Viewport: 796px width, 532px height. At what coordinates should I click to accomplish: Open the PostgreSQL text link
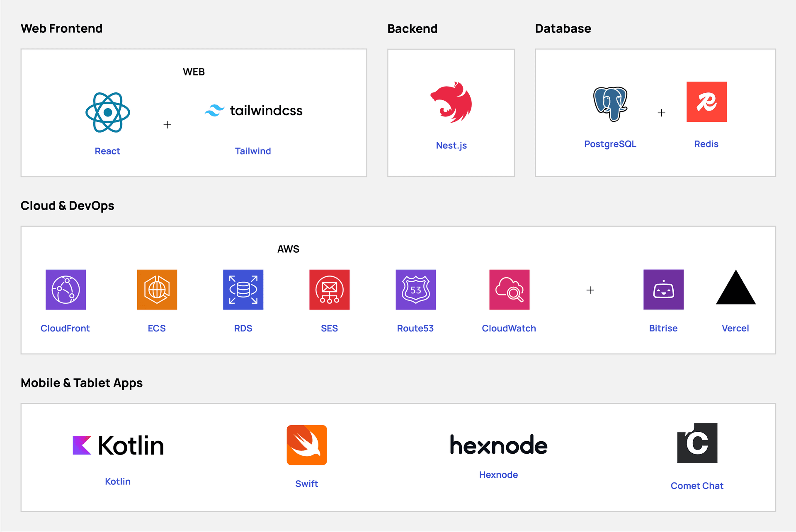[610, 144]
